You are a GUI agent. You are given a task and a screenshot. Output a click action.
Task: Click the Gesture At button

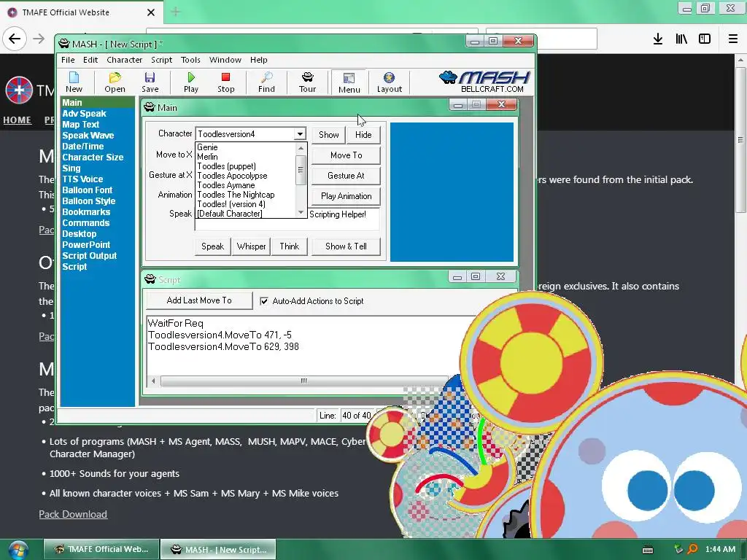(x=346, y=176)
